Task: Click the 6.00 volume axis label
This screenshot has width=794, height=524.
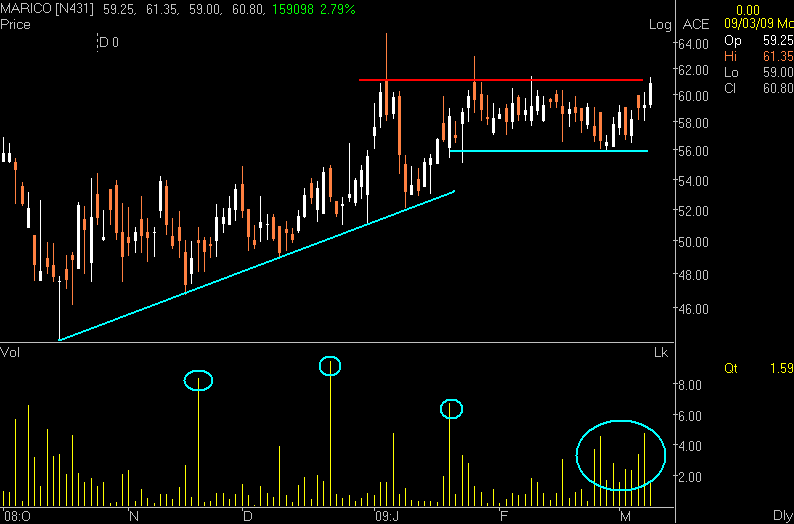Action: tap(690, 416)
